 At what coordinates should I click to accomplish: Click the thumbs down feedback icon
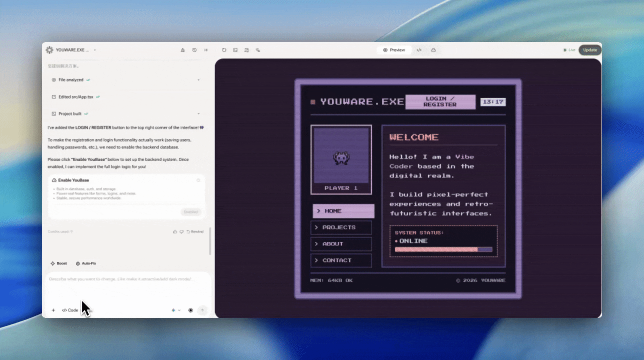(x=181, y=231)
